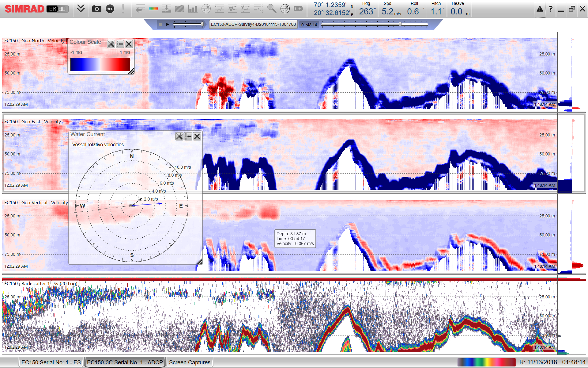Click the screen capture camera icon
The image size is (588, 368).
point(96,9)
